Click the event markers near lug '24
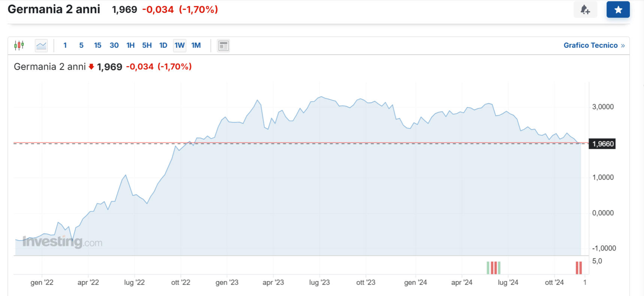644x296 pixels. 493,268
